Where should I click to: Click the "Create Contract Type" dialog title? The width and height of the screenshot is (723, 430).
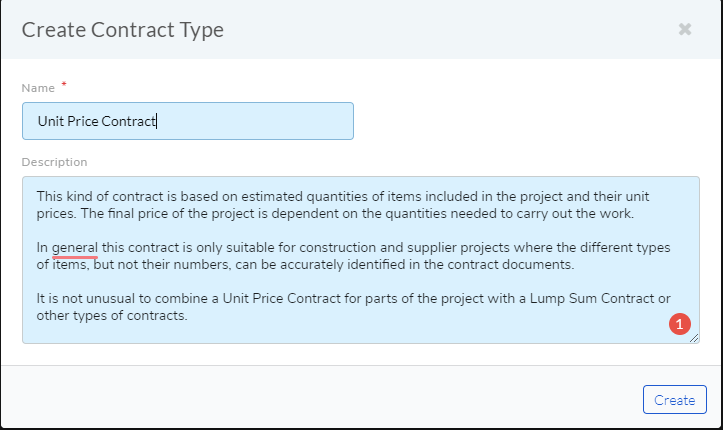click(x=123, y=30)
